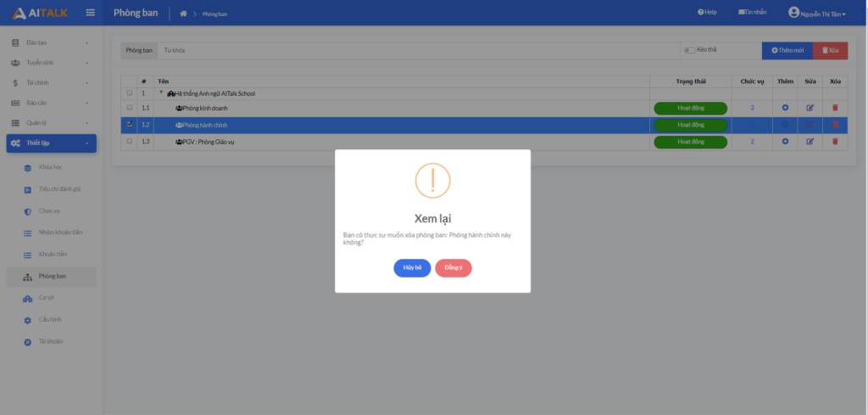Click edit icon for PGV Phòng Giáo vụ row
The height and width of the screenshot is (415, 868).
pyautogui.click(x=810, y=141)
